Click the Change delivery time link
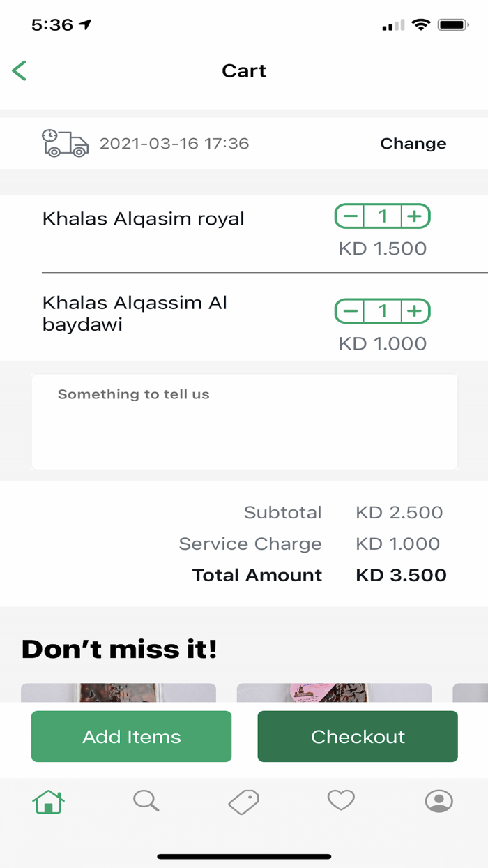This screenshot has height=868, width=488. tap(413, 144)
